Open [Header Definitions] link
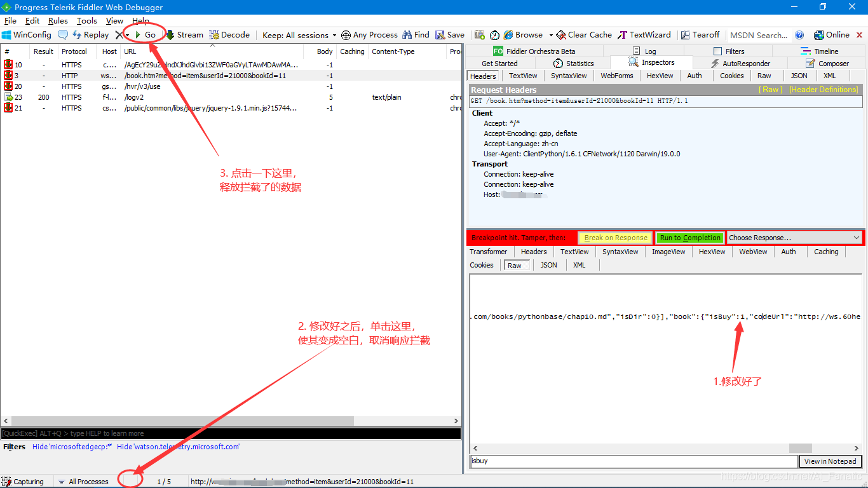This screenshot has height=488, width=868. pyautogui.click(x=824, y=90)
